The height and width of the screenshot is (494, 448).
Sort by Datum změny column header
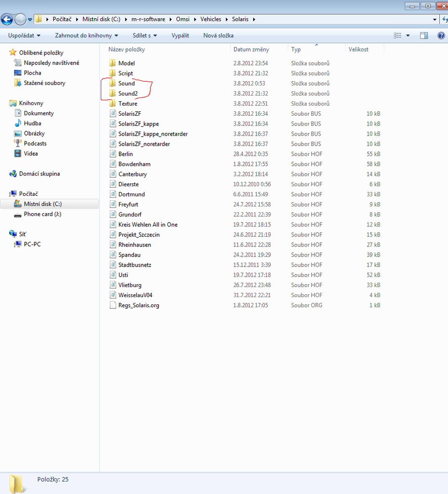click(251, 49)
